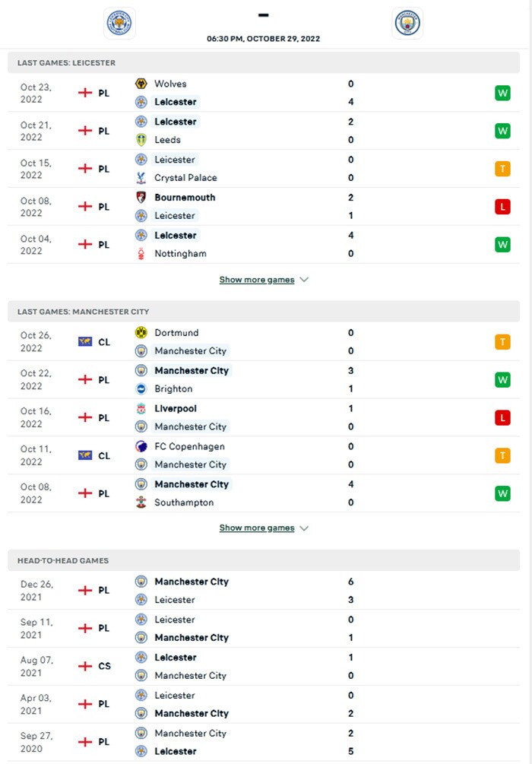The width and height of the screenshot is (532, 764).
Task: Expand more Leicester games with the chevron
Action: pos(304,280)
